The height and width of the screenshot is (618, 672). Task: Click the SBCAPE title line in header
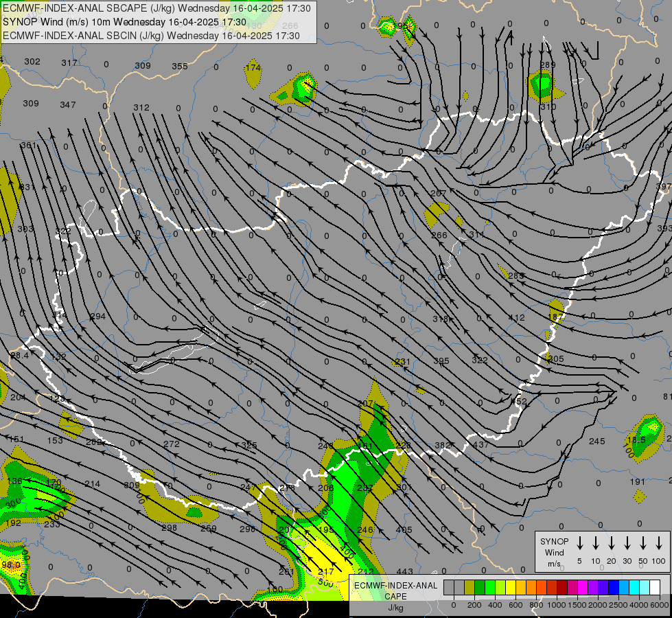(157, 8)
